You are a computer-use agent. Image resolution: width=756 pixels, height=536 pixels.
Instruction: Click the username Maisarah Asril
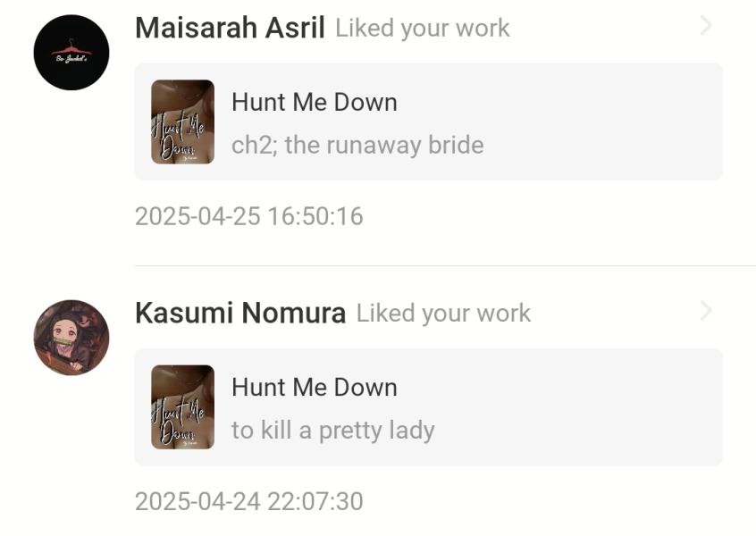coord(230,28)
